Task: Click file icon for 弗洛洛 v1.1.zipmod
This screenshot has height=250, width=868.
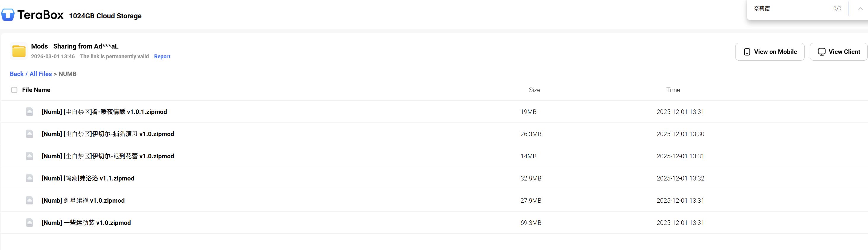Action: point(30,178)
